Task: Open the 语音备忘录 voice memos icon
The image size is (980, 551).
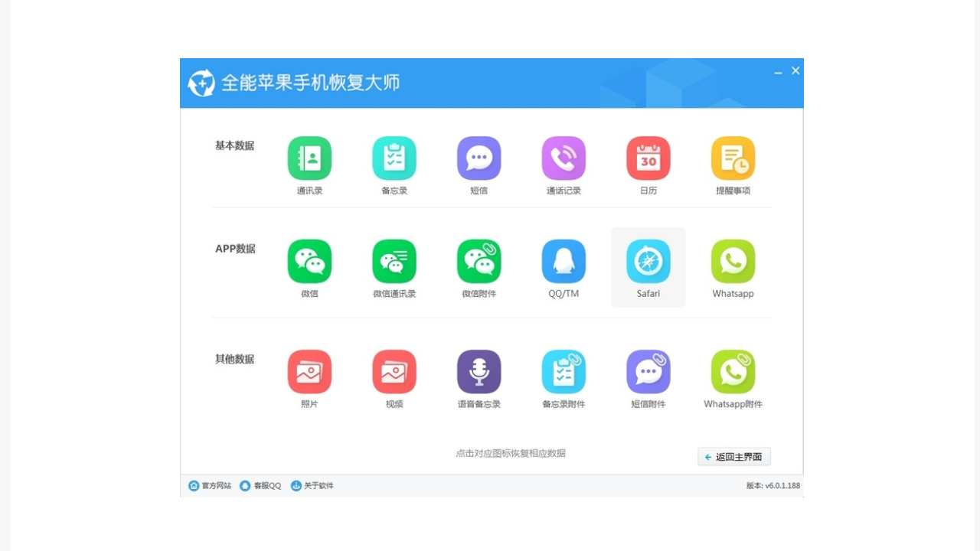Action: pyautogui.click(x=479, y=372)
